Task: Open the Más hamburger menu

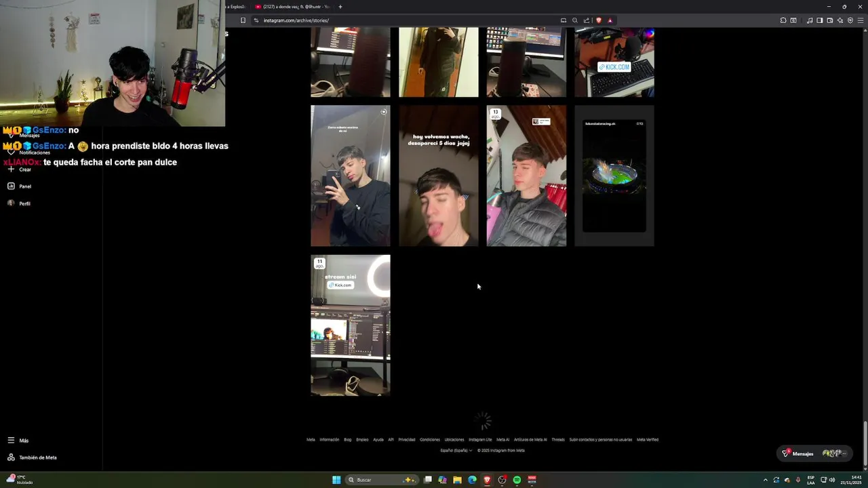Action: pyautogui.click(x=18, y=441)
